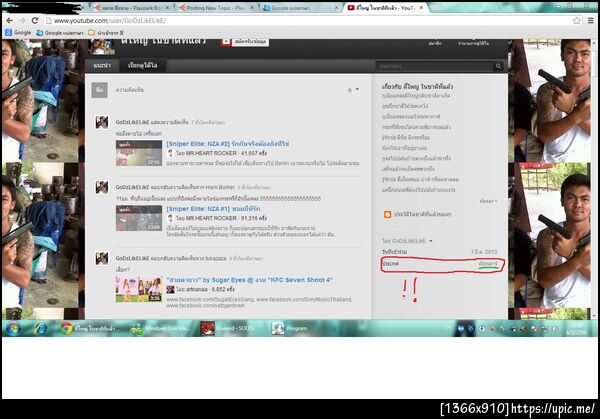Click the volume icon in system tray
600x419 pixels.
554,329
